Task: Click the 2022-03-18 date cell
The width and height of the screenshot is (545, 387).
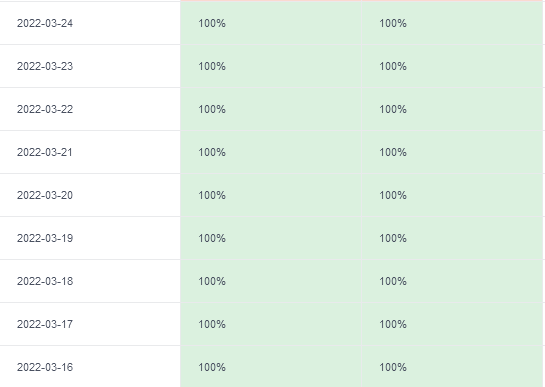Action: coord(90,281)
